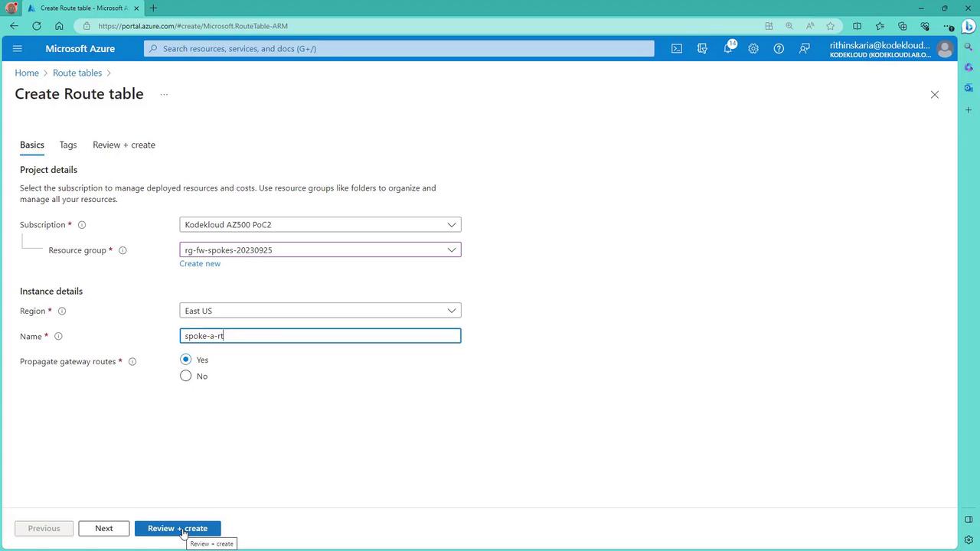Screen dimensions: 980x551
Task: Select Yes for Propagate gateway routes
Action: [185, 360]
